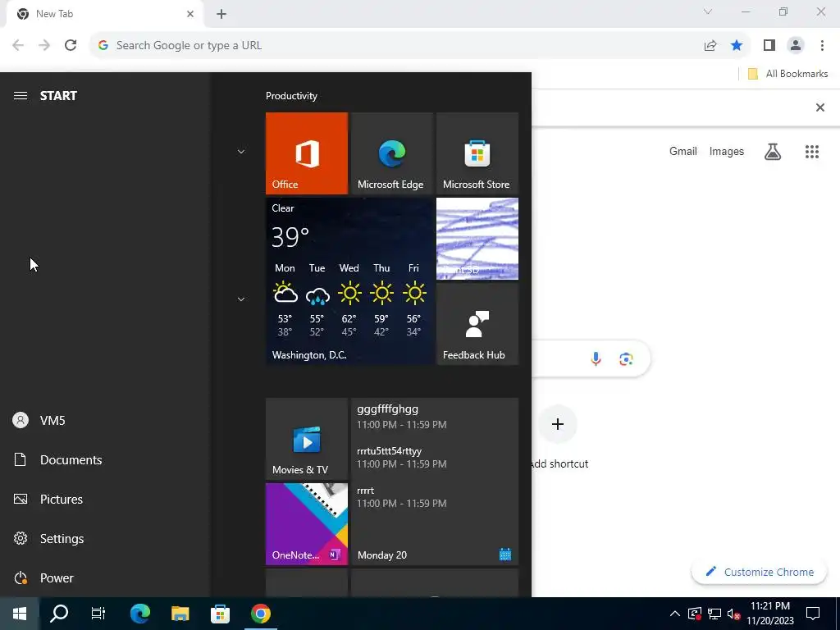
Task: Open File Explorer from the taskbar
Action: click(180, 614)
